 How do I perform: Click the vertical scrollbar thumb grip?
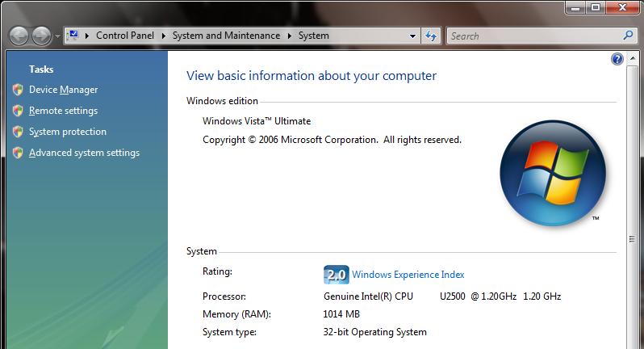(x=632, y=239)
